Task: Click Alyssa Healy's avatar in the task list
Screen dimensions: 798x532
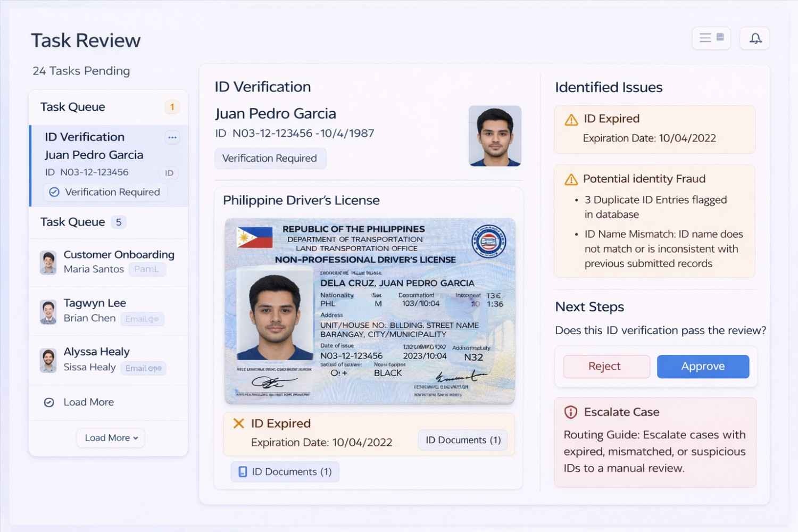Action: (48, 360)
